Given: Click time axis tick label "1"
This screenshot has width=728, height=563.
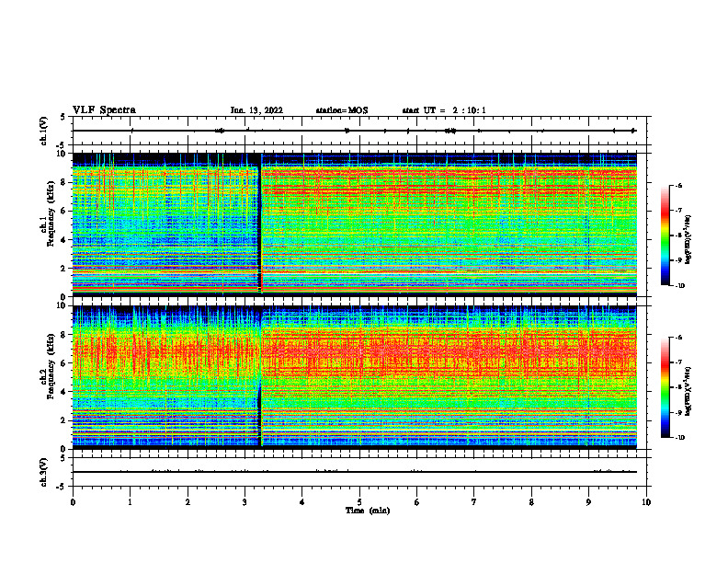Looking at the screenshot, I should coord(130,502).
